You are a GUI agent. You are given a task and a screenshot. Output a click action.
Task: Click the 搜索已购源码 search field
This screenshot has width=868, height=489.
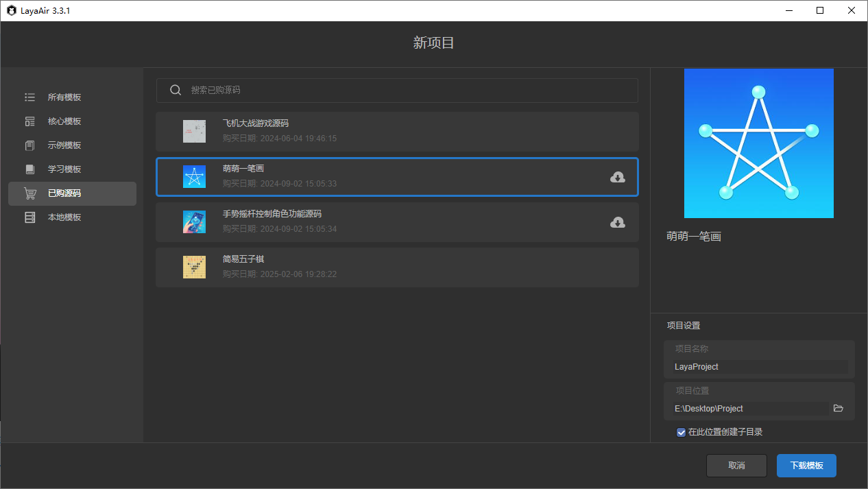pyautogui.click(x=405, y=91)
